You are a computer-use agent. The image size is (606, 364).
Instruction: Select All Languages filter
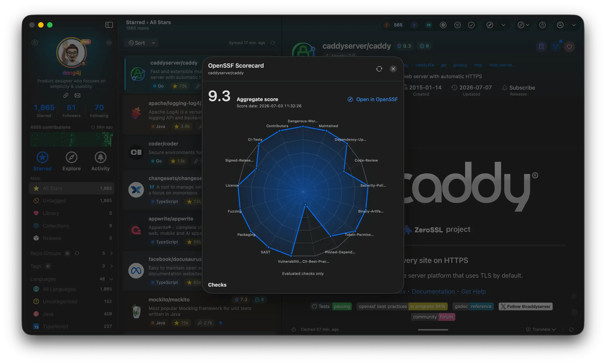72,289
